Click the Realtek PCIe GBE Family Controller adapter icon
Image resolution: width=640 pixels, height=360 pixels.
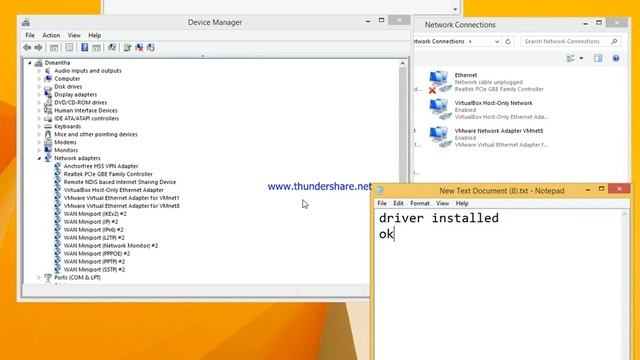point(58,174)
